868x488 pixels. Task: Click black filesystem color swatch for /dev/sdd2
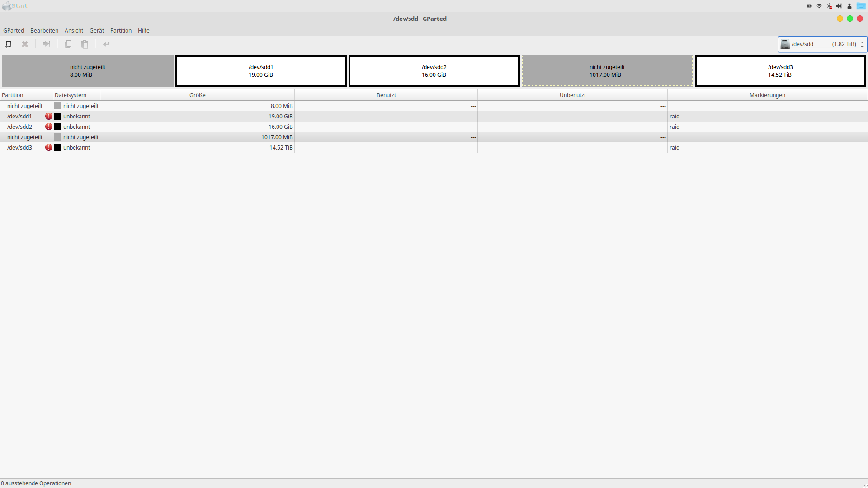(58, 127)
